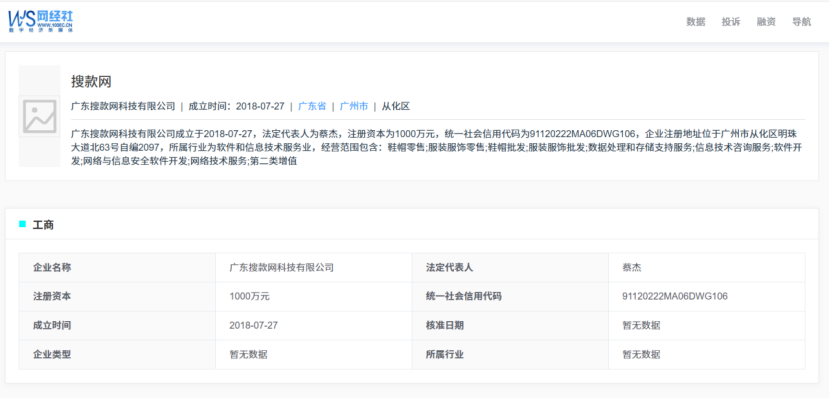Viewport: 830px width, 399px height.
Task: Select 暂无数据 next to 核准日期
Action: coord(642,325)
